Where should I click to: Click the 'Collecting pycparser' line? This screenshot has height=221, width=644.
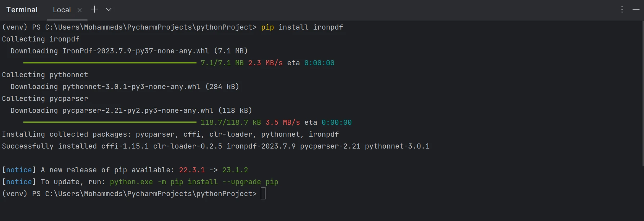coord(45,98)
